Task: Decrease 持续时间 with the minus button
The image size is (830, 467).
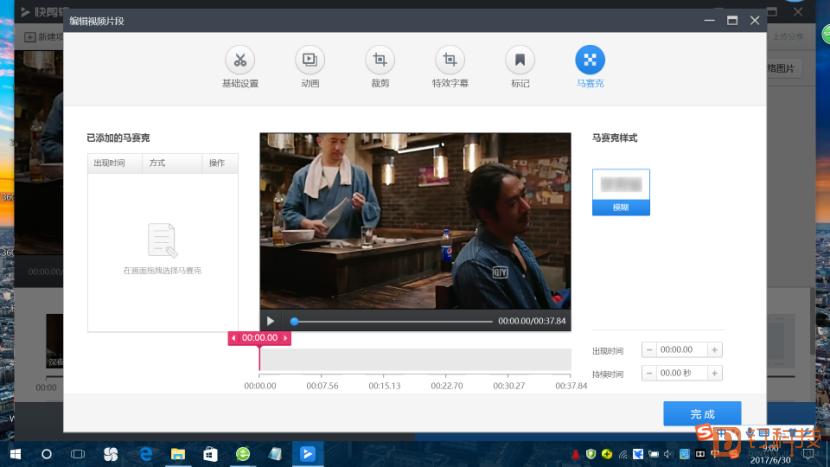Action: coord(649,373)
